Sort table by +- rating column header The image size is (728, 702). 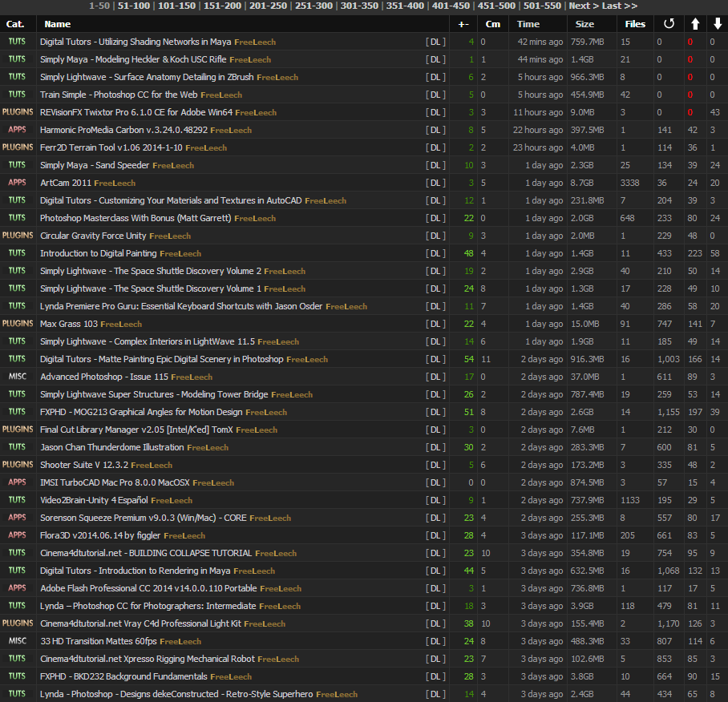(463, 24)
